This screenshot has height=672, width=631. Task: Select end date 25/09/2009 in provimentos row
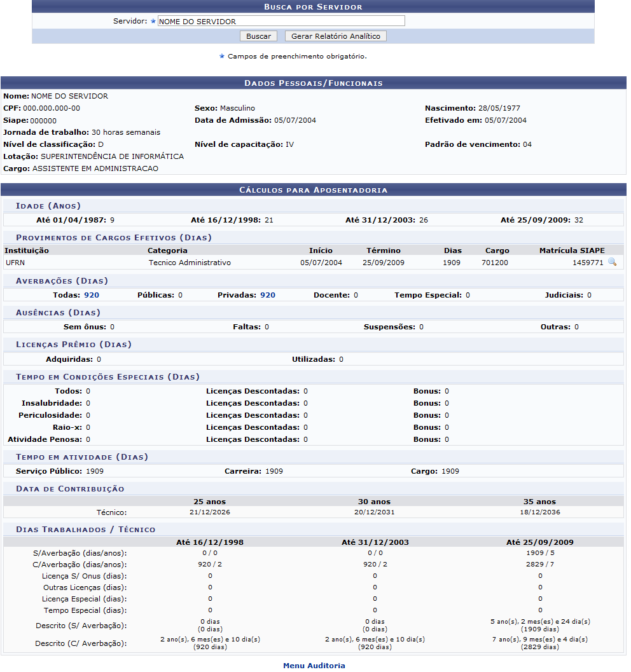(383, 263)
